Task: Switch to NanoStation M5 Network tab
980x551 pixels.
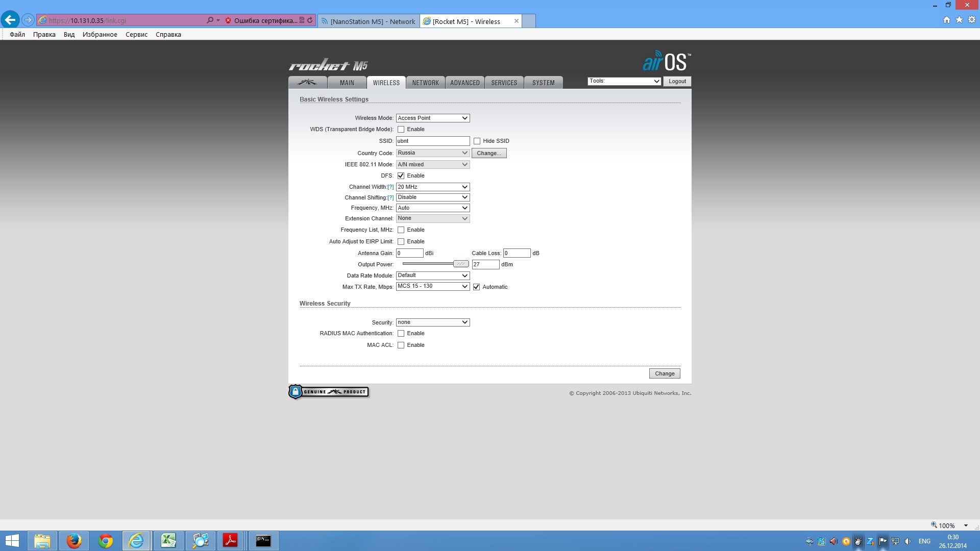Action: [x=369, y=21]
